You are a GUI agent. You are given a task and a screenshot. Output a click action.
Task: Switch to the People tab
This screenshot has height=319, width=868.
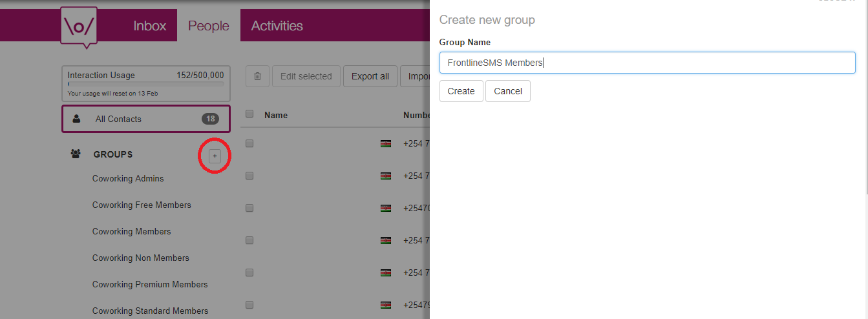[x=209, y=26]
